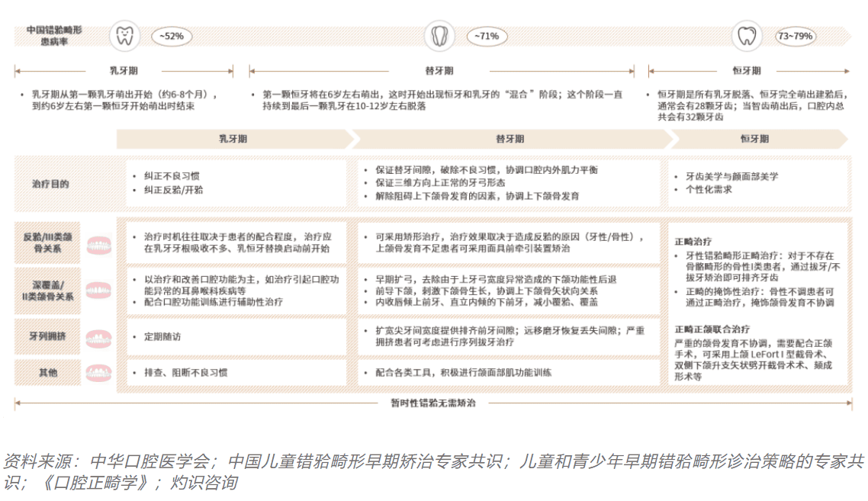The image size is (868, 501).
Task: Click the 中国错𬌗畸形患病率 arrow label
Action: pyautogui.click(x=54, y=35)
